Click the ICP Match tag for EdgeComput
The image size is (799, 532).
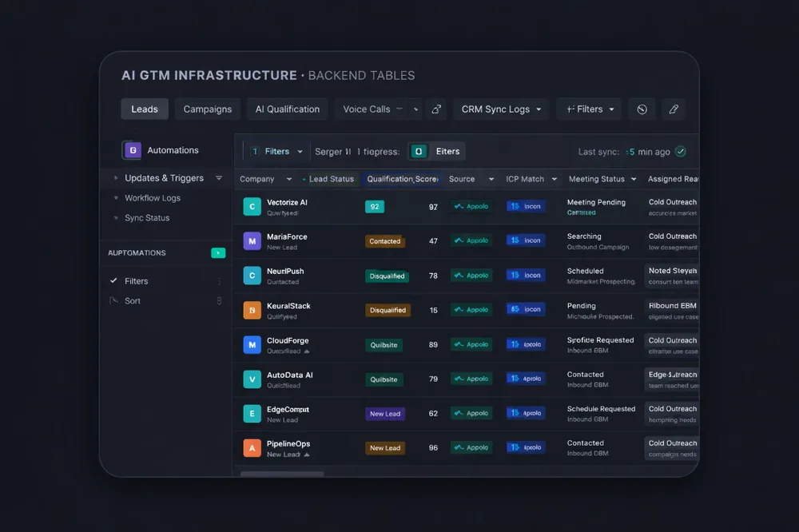(x=526, y=413)
